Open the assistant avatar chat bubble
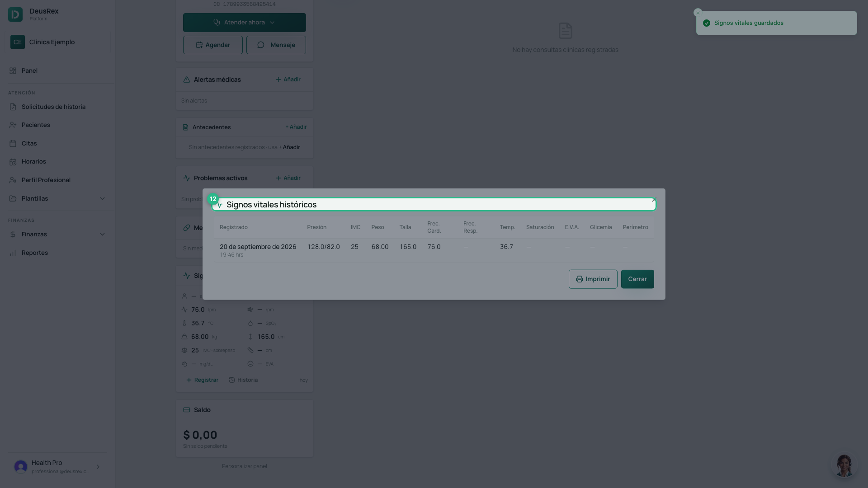The image size is (868, 488). tap(844, 465)
